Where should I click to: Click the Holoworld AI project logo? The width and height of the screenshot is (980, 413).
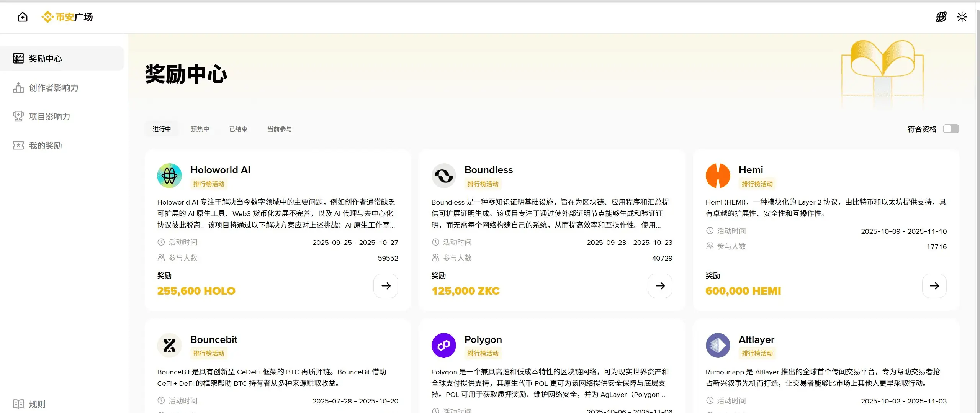click(x=169, y=176)
